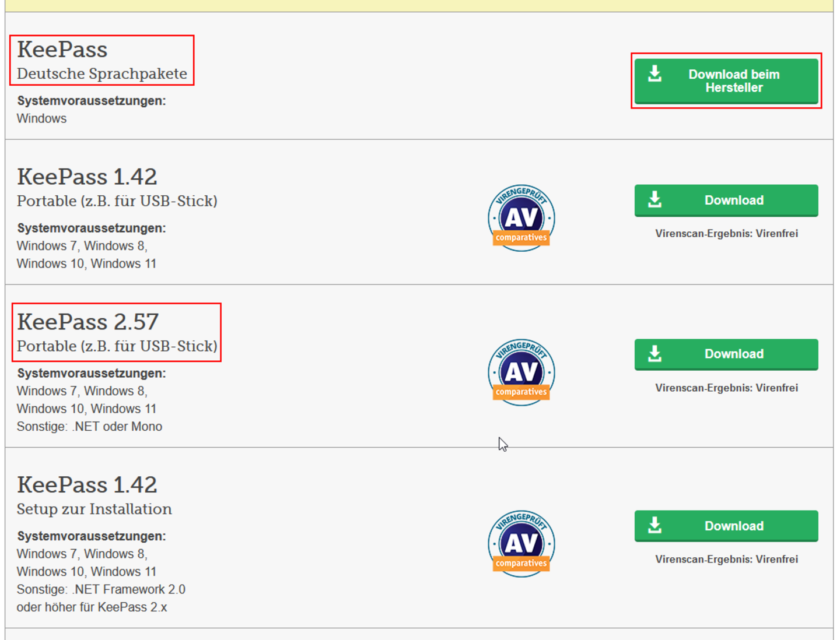
Task: Click 'Windows' requirement under Deutsche Sprachpakete
Action: 41,118
